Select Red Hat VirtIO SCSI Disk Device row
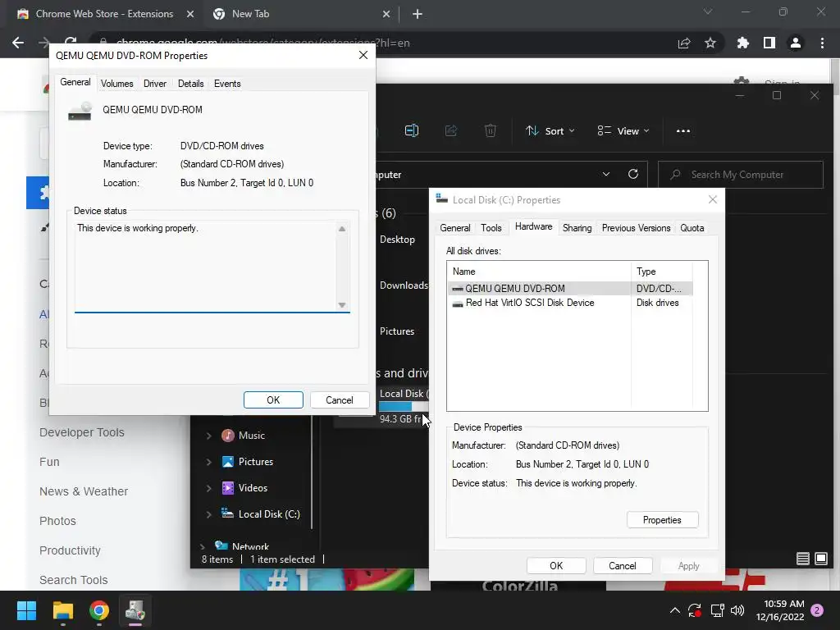Viewport: 840px width, 630px height. coord(570,303)
